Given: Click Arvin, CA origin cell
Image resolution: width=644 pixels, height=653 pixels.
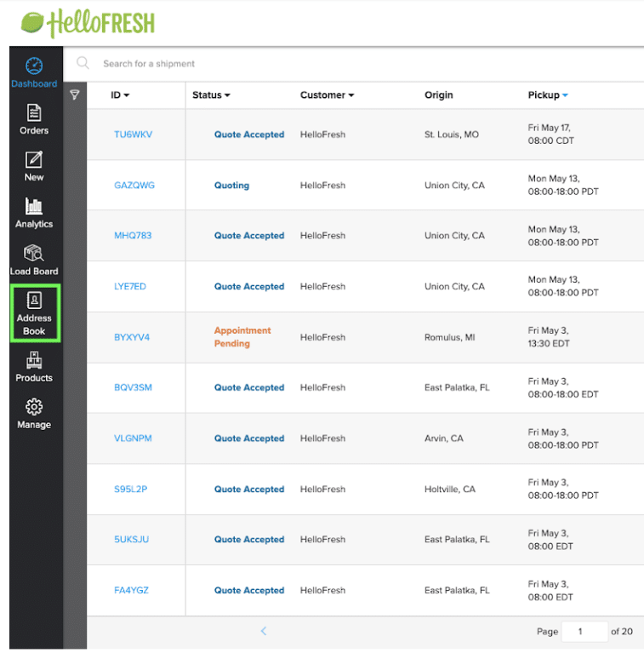Looking at the screenshot, I should coord(444,438).
